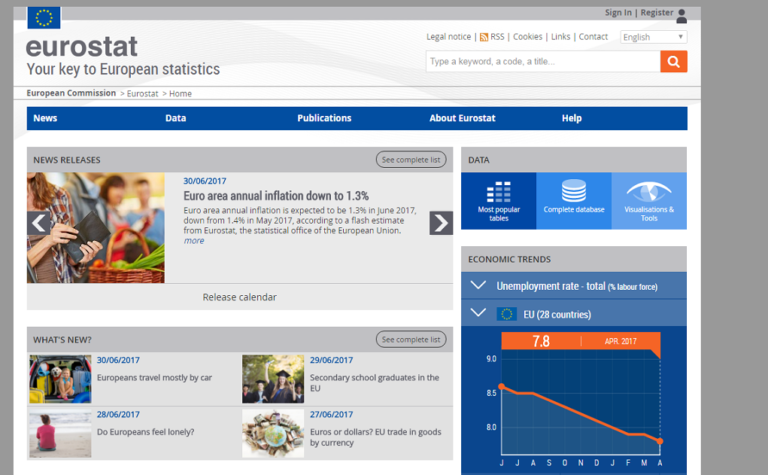Viewport: 768px width, 475px height.
Task: Click the Eurostat breadcrumb
Action: click(x=143, y=94)
